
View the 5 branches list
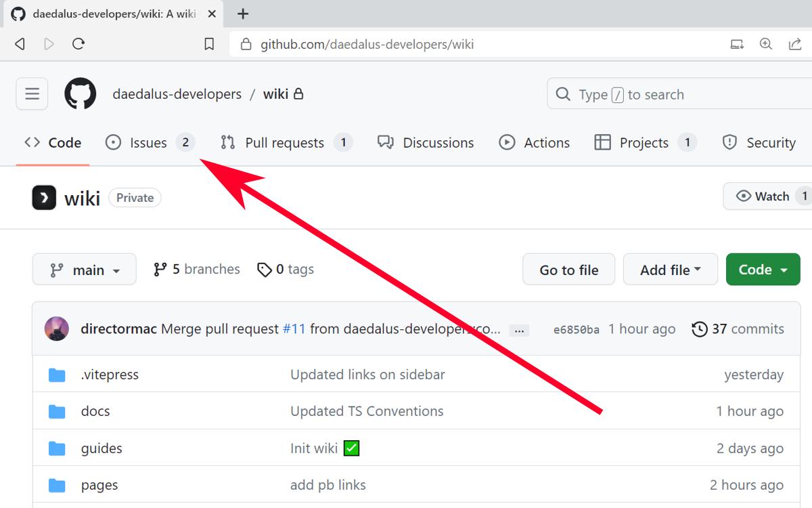pos(196,269)
